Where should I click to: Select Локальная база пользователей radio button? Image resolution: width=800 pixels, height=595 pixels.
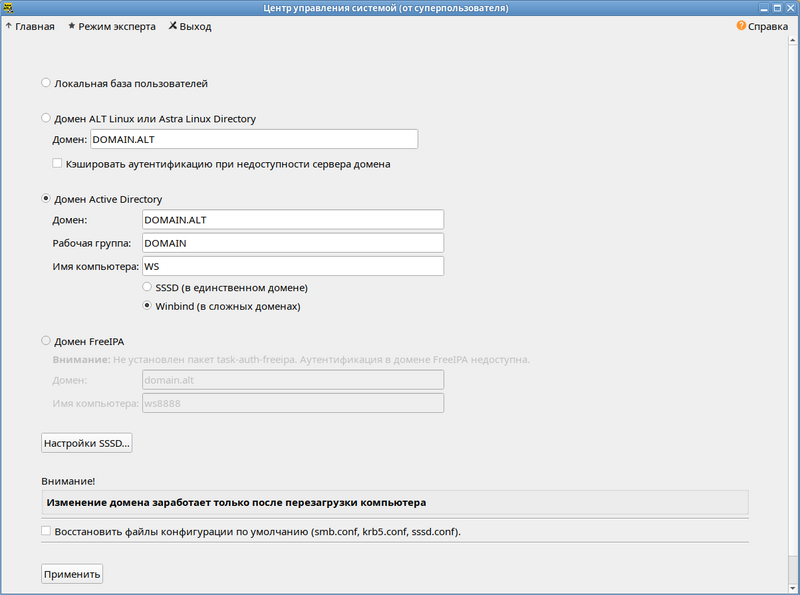(46, 83)
